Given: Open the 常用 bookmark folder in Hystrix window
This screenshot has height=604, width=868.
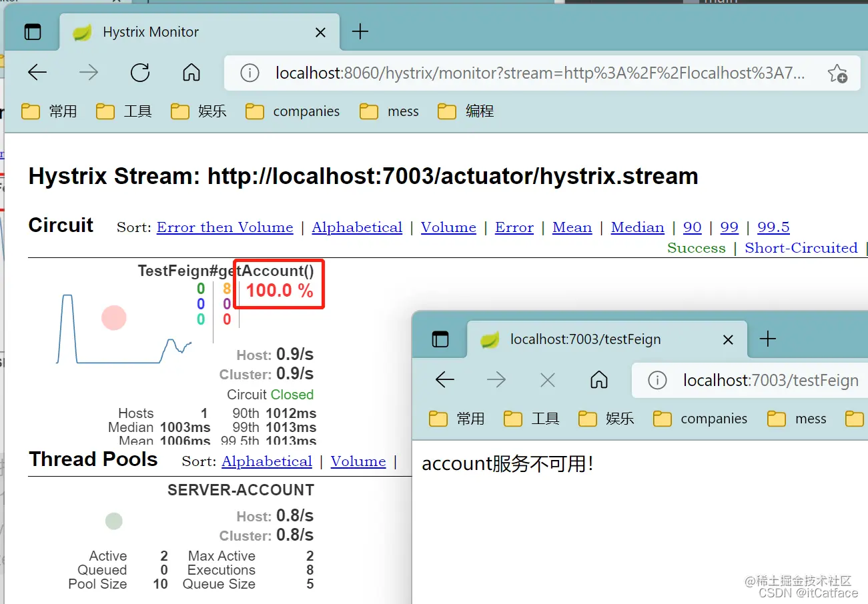Looking at the screenshot, I should 49,111.
